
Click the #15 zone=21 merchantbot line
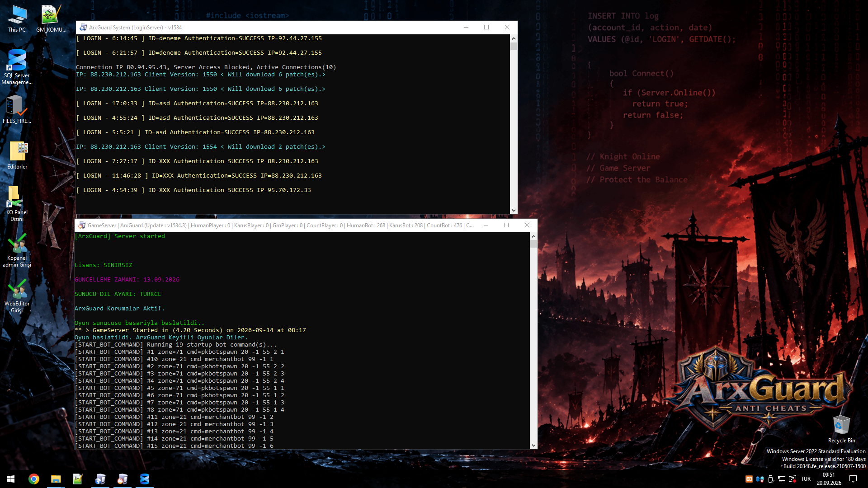[x=174, y=446]
